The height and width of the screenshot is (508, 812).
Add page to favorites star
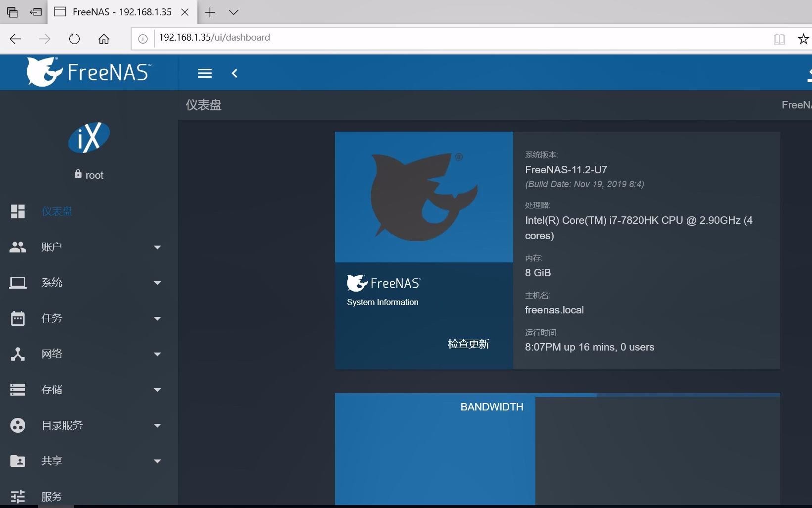804,39
